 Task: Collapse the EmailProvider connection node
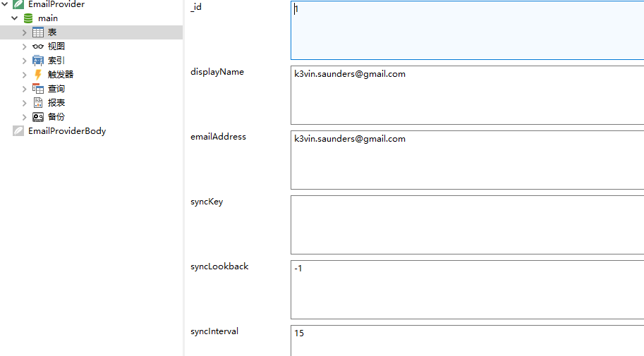pos(5,4)
